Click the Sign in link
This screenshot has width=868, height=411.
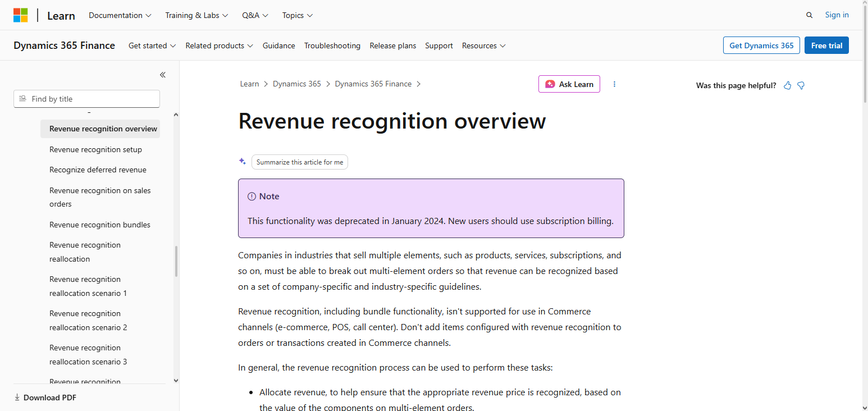pyautogui.click(x=837, y=15)
